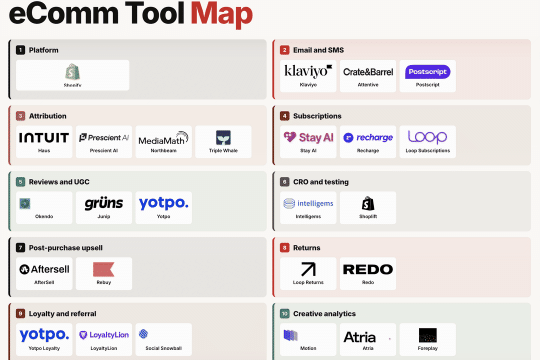The height and width of the screenshot is (360, 540).
Task: Click the 'Post-purchase upsell' heading
Action: point(66,248)
